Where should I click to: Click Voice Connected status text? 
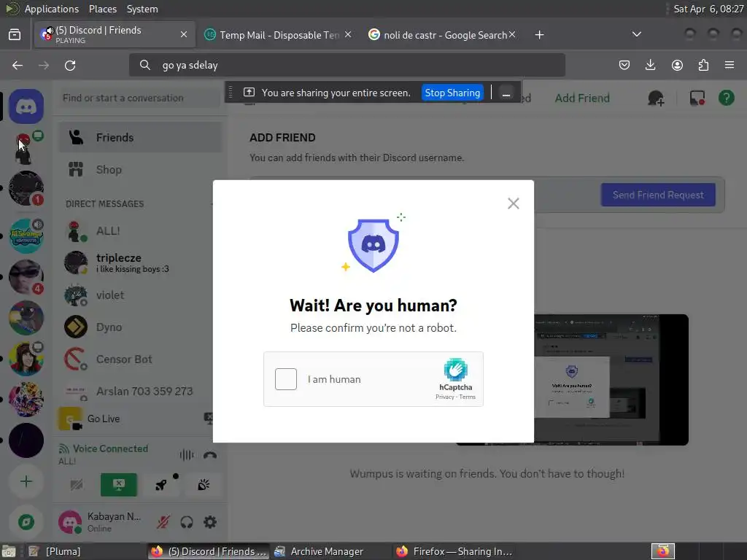pos(110,448)
